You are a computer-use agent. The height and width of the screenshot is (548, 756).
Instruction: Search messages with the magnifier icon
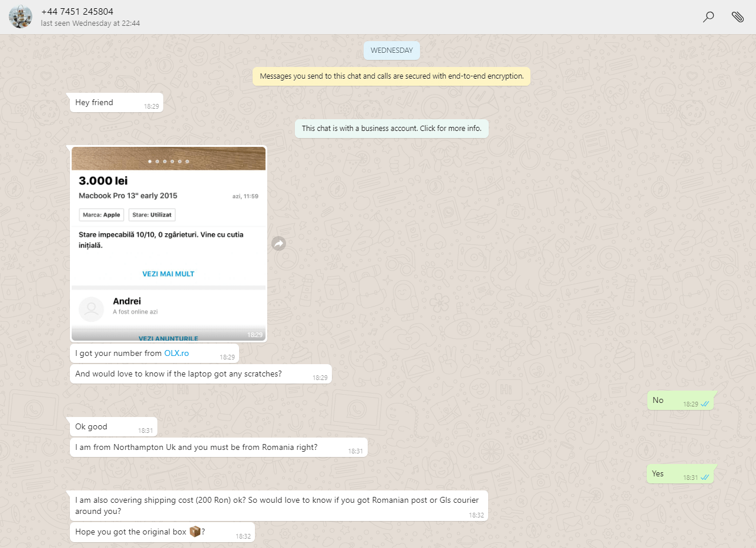[708, 17]
